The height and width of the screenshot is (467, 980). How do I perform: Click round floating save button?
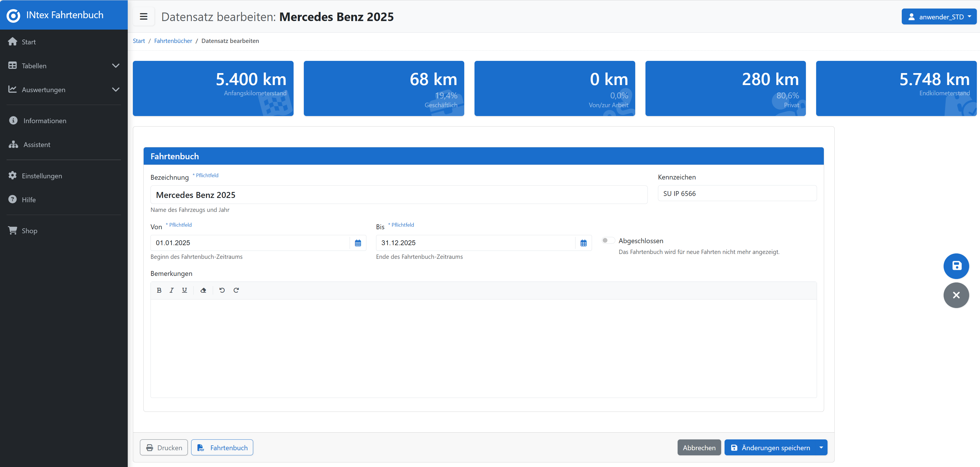pos(956,266)
